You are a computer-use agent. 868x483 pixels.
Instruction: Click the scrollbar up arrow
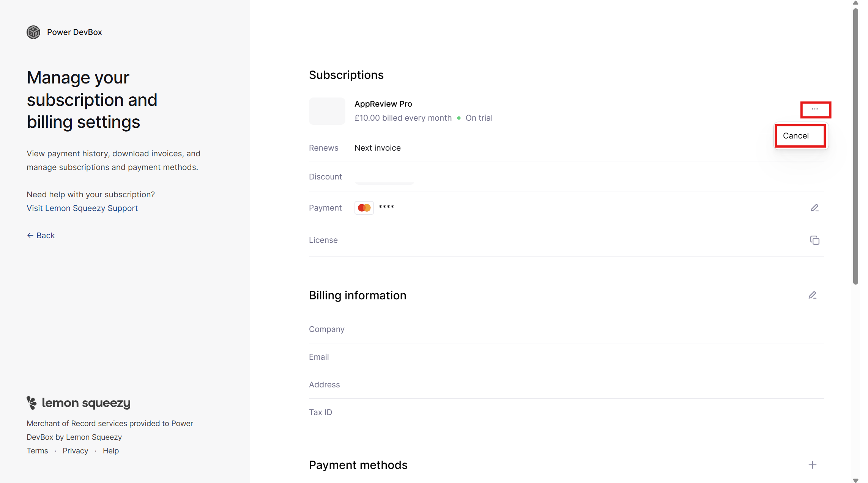pyautogui.click(x=855, y=3)
